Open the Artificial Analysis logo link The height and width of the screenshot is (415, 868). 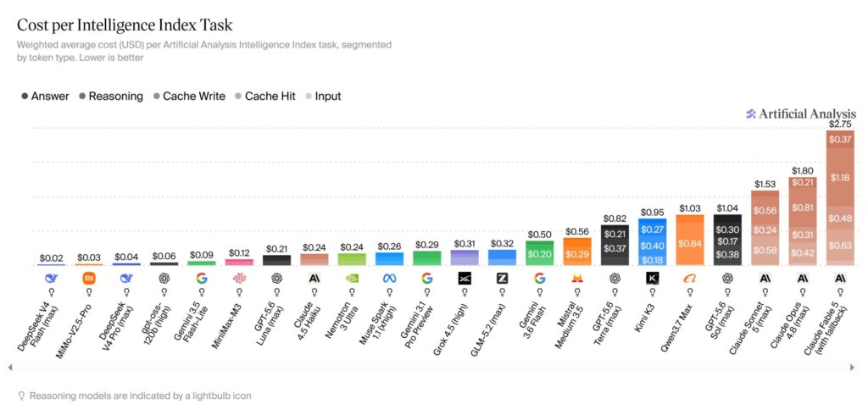pyautogui.click(x=801, y=114)
